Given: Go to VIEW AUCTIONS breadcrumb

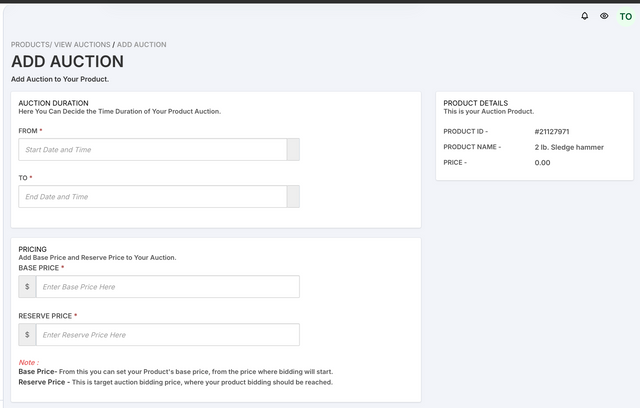Looking at the screenshot, I should point(82,44).
